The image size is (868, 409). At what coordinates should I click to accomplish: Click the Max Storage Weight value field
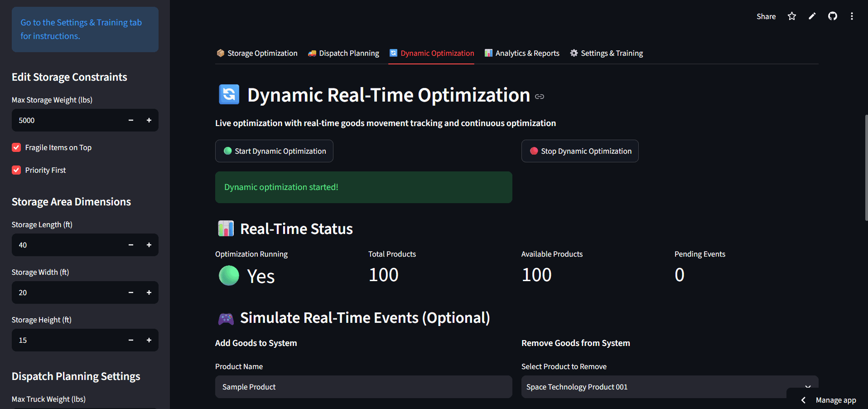click(67, 120)
